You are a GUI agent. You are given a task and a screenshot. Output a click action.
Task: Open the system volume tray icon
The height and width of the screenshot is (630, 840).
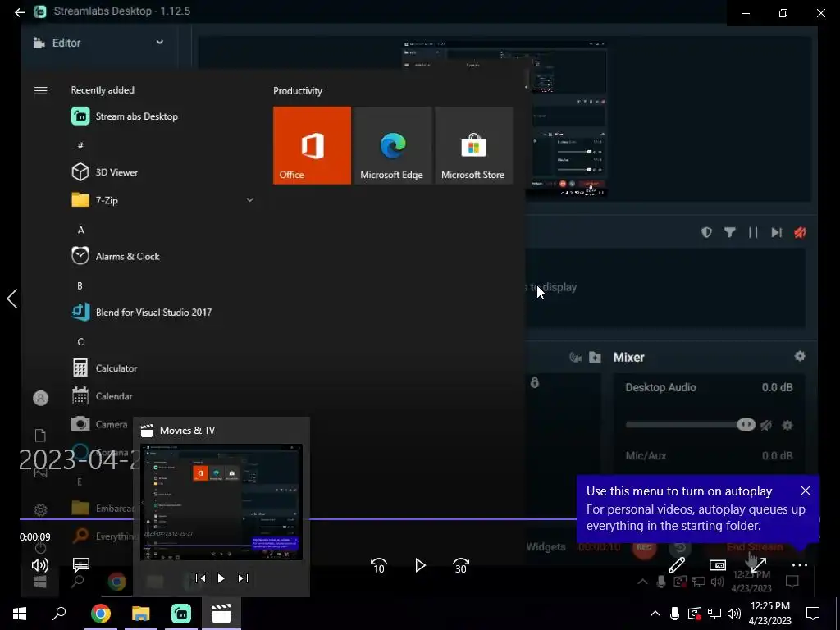coord(734,614)
